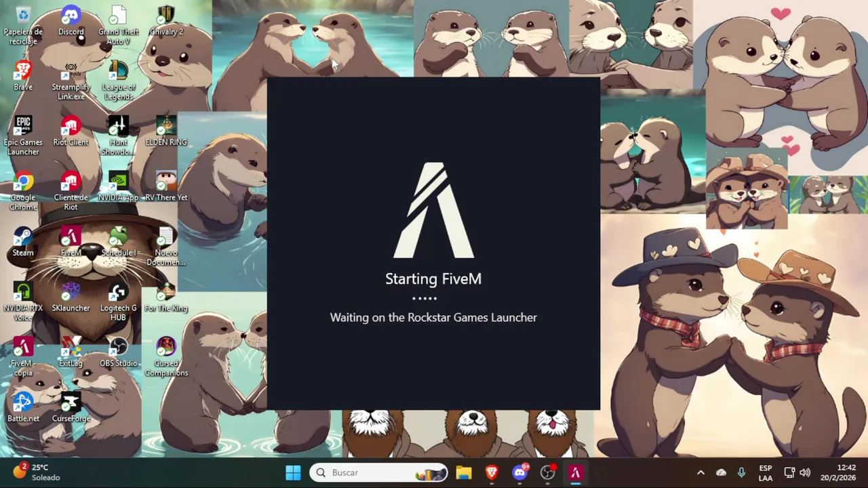868x488 pixels.
Task: Open the network tray icon
Action: pyautogui.click(x=789, y=472)
